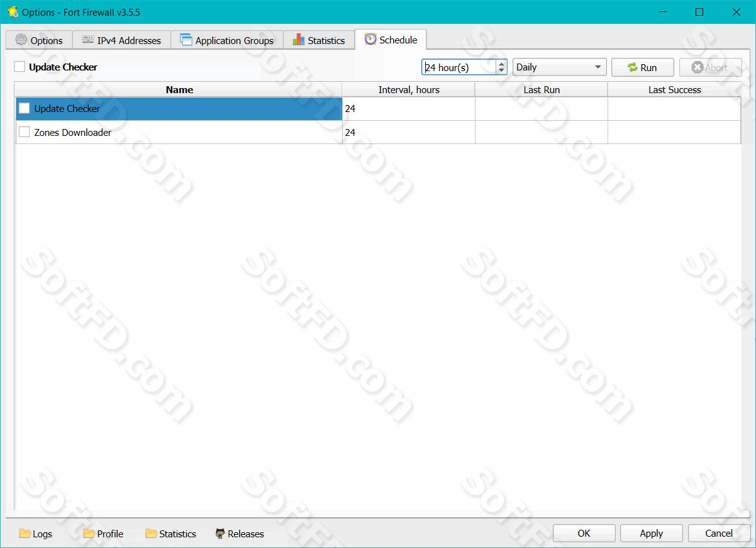756x548 pixels.
Task: Click the bar chart icon on Statistics tab
Action: (x=299, y=40)
